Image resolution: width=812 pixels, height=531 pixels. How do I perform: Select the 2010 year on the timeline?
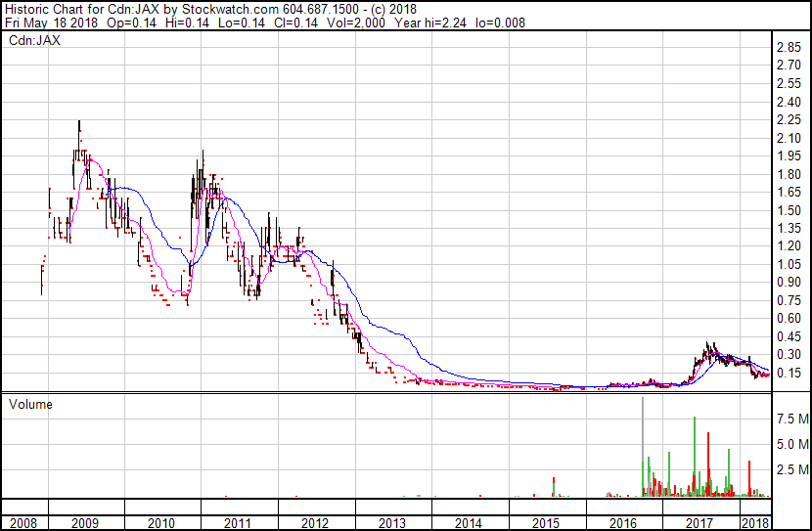point(161,522)
